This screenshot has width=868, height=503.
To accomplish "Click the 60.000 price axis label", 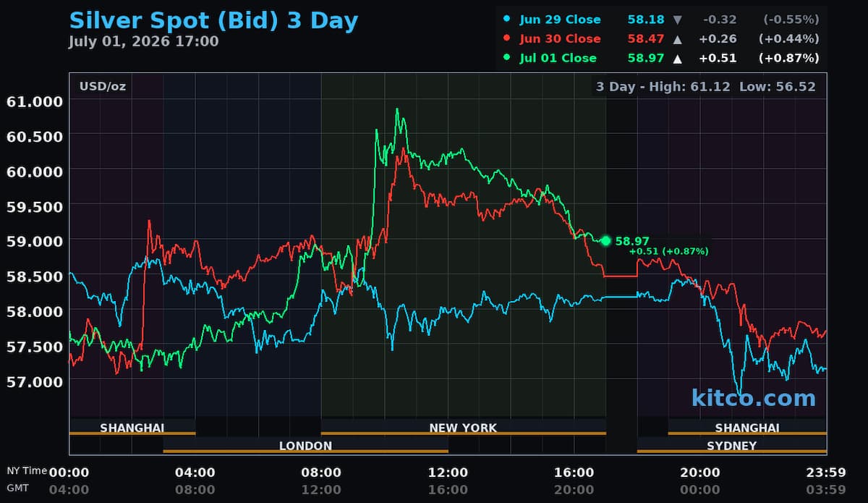I will point(35,171).
